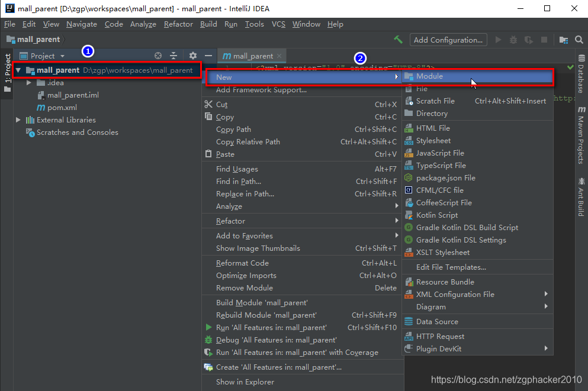Open the VCS menu

pyautogui.click(x=278, y=24)
